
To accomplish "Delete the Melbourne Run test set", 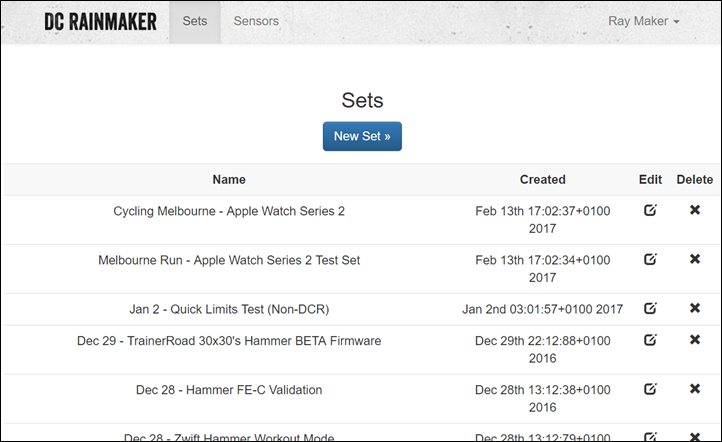I will (695, 259).
